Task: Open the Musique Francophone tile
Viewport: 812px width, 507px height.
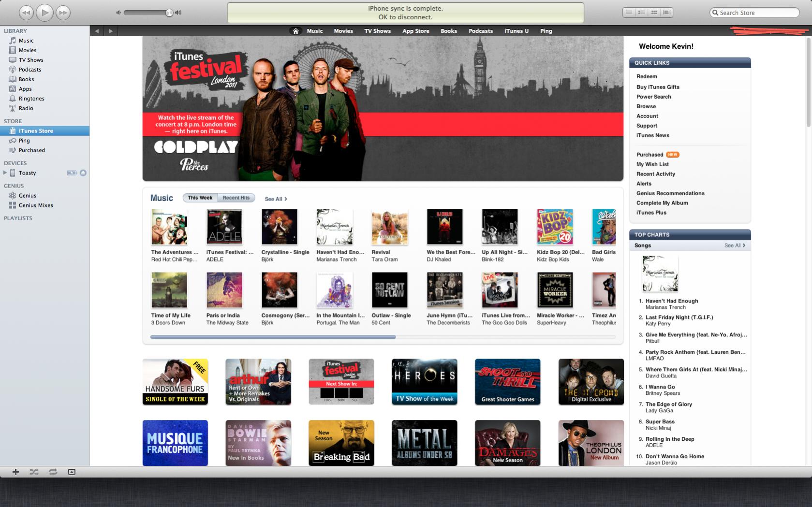Action: pyautogui.click(x=175, y=443)
